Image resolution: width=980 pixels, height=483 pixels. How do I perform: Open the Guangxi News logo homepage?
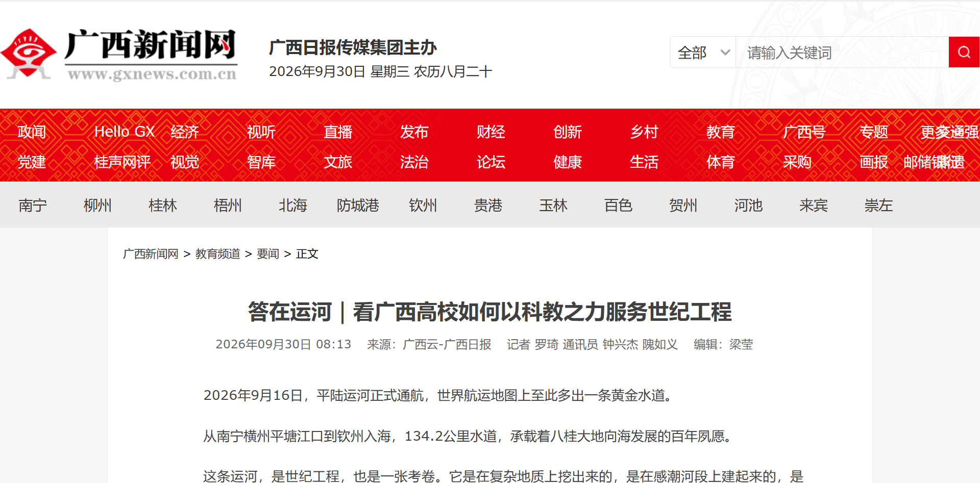pyautogui.click(x=119, y=55)
